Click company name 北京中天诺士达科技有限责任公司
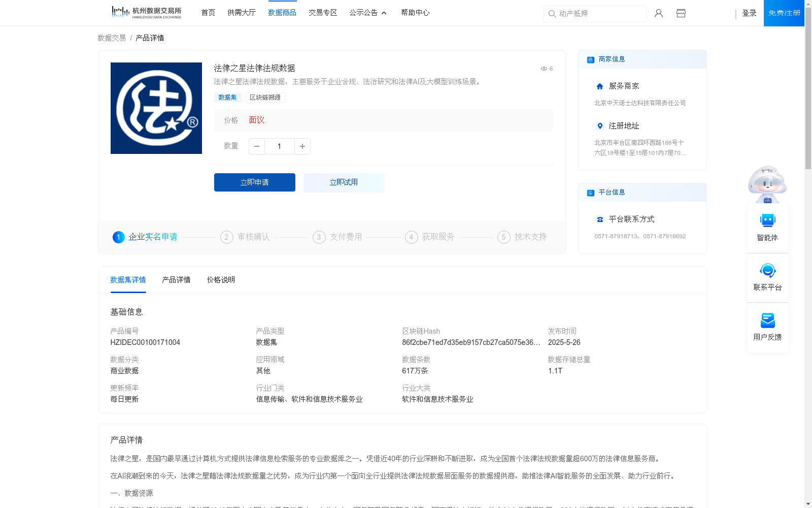812x508 pixels. [x=640, y=103]
